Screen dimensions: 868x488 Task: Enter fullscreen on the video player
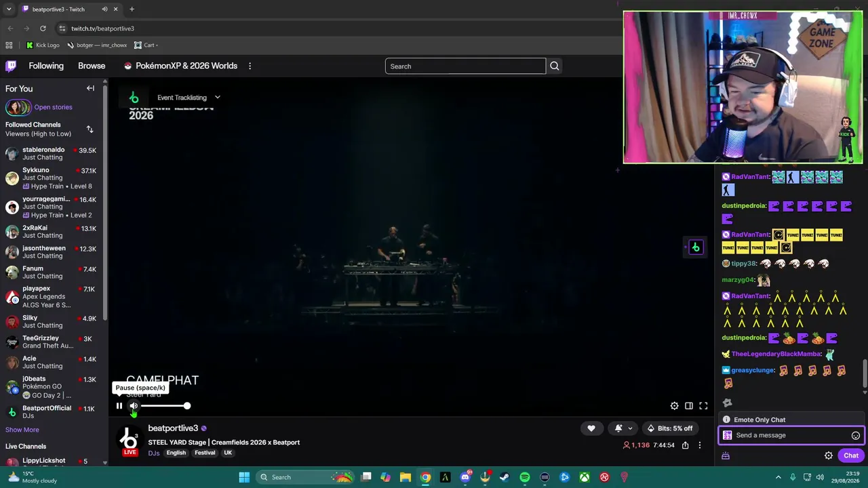pos(703,406)
